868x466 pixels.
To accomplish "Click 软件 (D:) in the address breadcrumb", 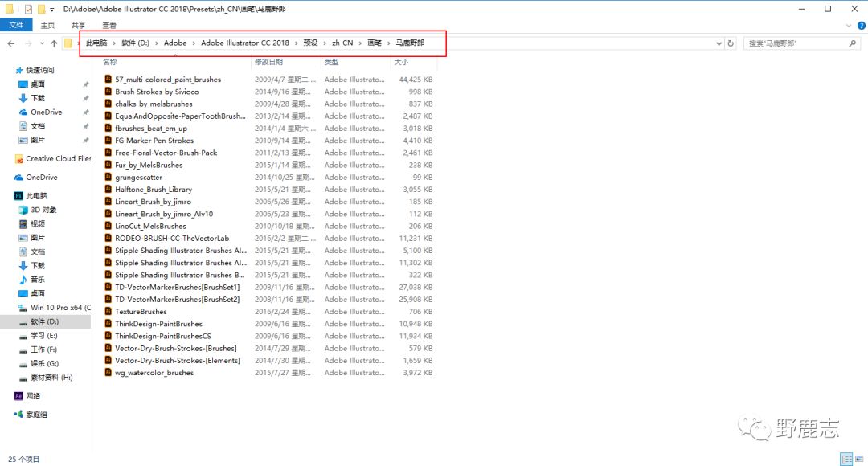I will (135, 43).
